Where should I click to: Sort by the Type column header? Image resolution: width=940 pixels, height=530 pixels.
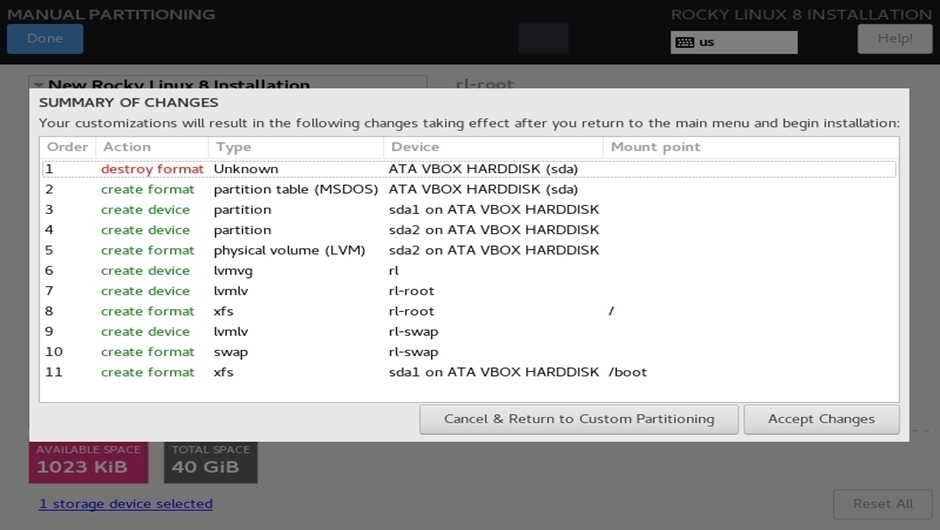tap(296, 147)
